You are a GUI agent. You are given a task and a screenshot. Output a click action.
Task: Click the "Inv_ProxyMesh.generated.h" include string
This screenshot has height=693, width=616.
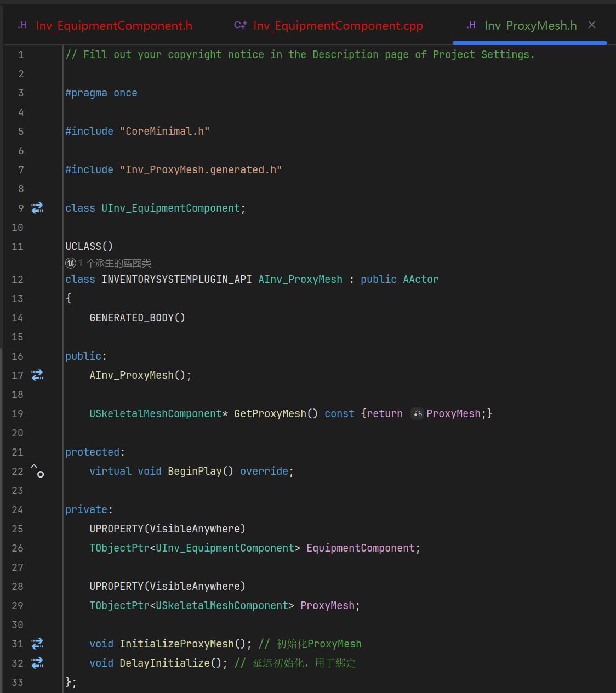(201, 170)
